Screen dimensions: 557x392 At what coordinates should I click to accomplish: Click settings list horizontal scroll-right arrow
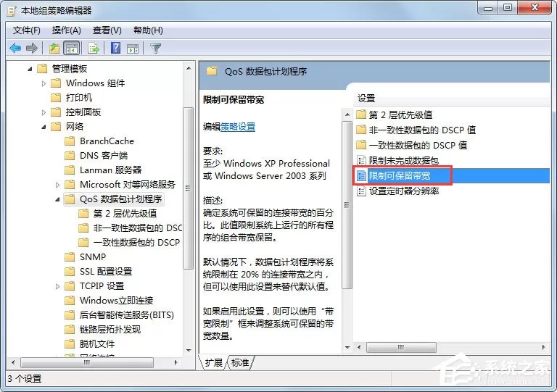543,347
